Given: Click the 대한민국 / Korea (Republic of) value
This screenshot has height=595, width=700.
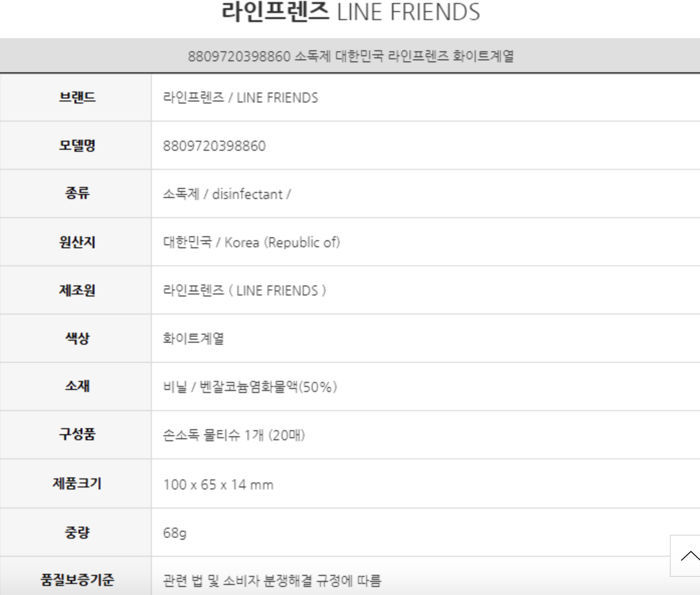Looking at the screenshot, I should point(251,242).
